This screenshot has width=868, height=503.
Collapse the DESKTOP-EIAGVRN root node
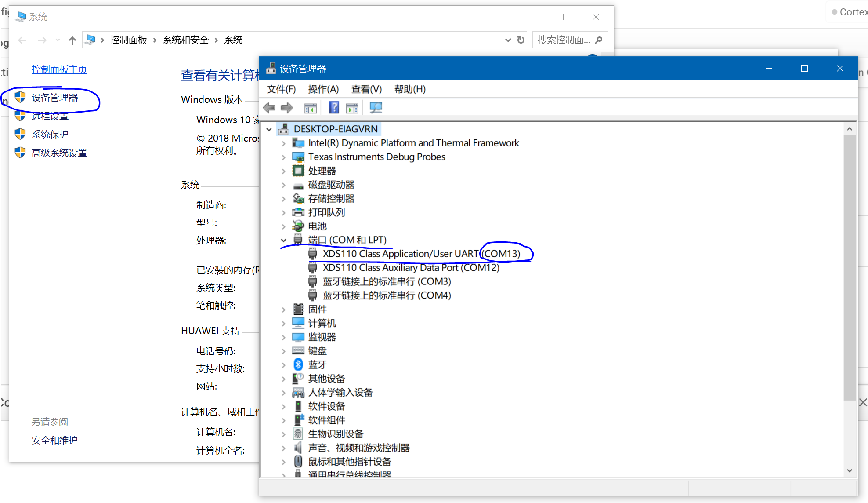(269, 130)
